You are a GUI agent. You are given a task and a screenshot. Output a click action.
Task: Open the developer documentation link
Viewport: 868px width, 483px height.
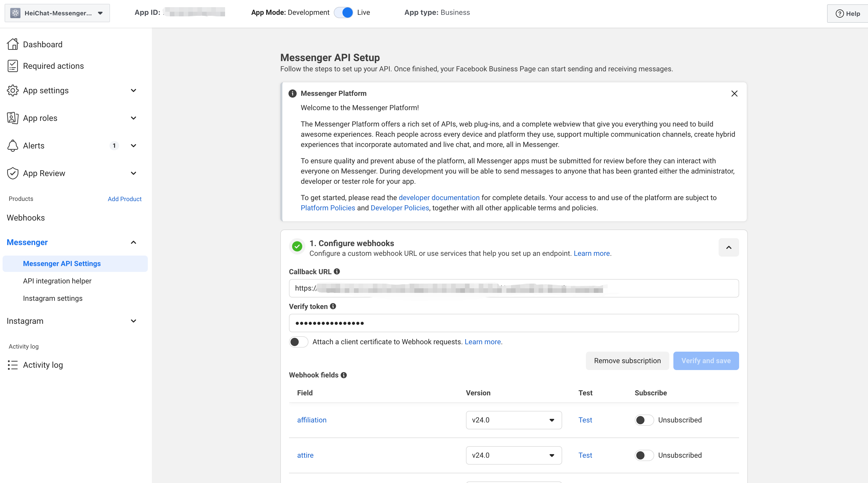tap(439, 198)
